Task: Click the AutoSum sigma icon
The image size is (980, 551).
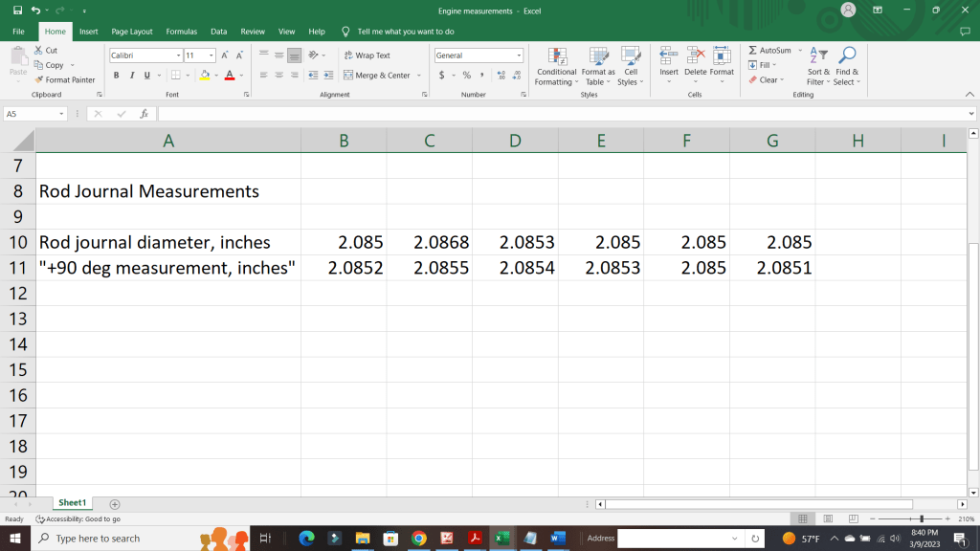Action: click(753, 51)
